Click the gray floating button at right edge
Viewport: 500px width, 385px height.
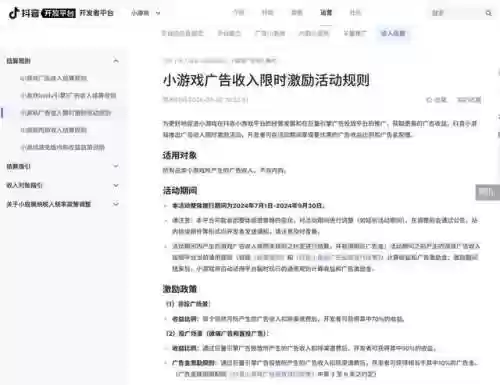click(487, 192)
